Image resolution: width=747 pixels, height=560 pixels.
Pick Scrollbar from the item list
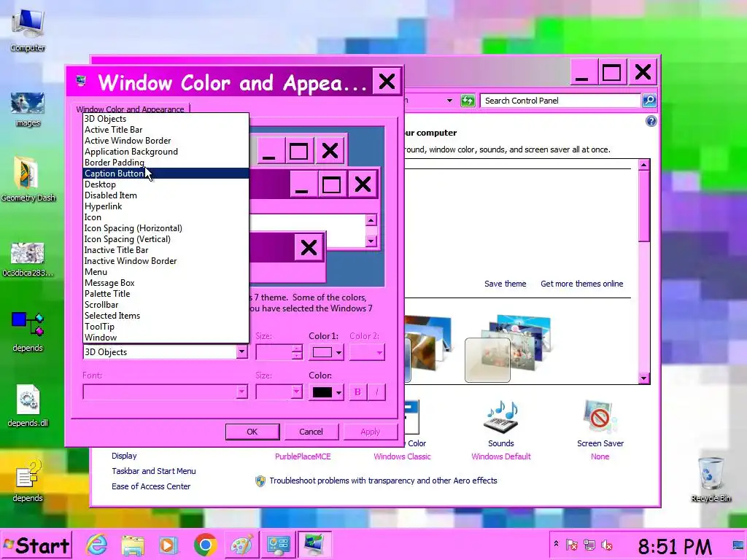pyautogui.click(x=166, y=305)
